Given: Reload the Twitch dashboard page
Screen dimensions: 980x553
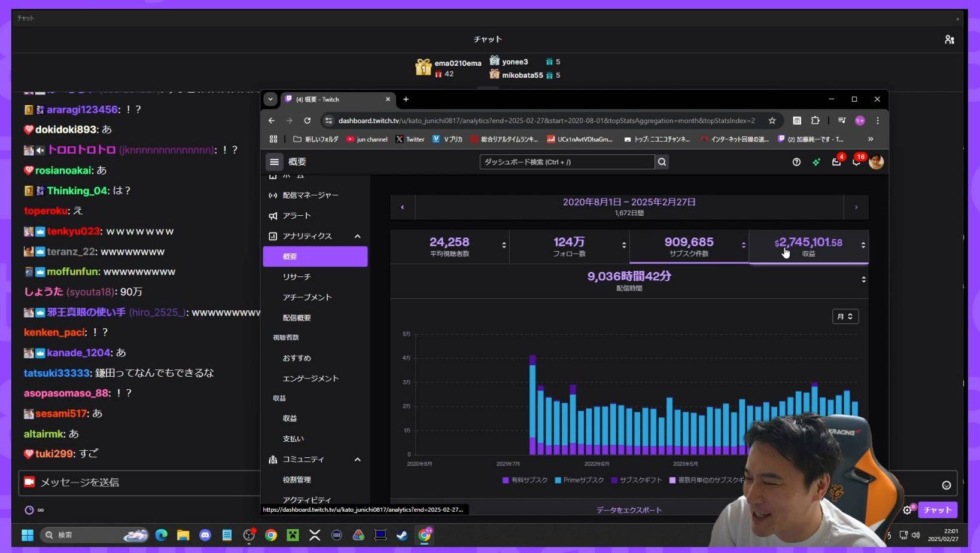Looking at the screenshot, I should click(x=308, y=121).
